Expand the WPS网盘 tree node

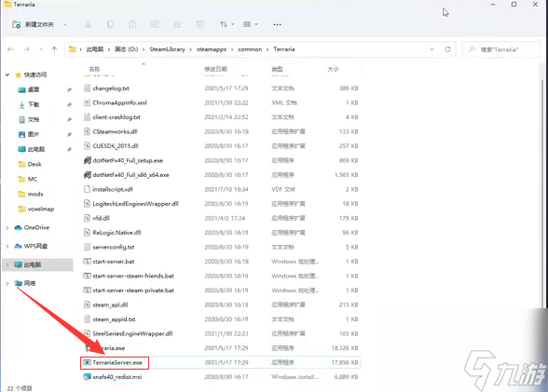[x=7, y=247]
